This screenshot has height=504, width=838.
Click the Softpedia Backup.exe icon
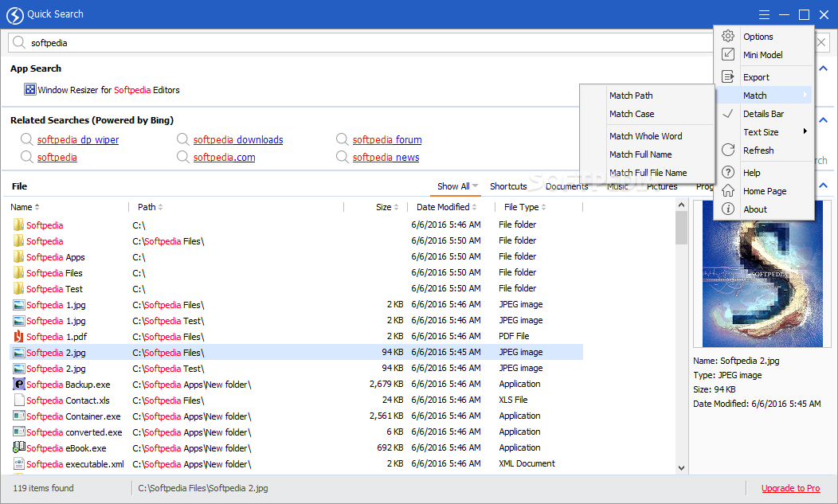18,384
